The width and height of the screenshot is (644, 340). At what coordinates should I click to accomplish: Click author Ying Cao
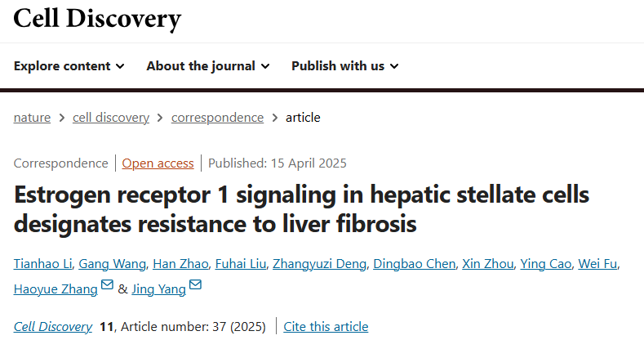tap(546, 264)
